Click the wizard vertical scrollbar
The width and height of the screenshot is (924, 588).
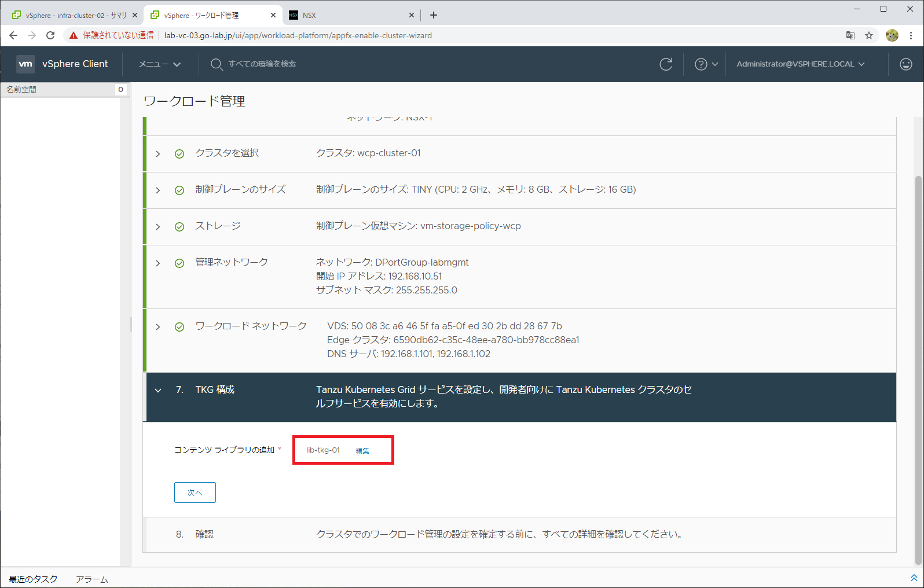click(x=918, y=370)
